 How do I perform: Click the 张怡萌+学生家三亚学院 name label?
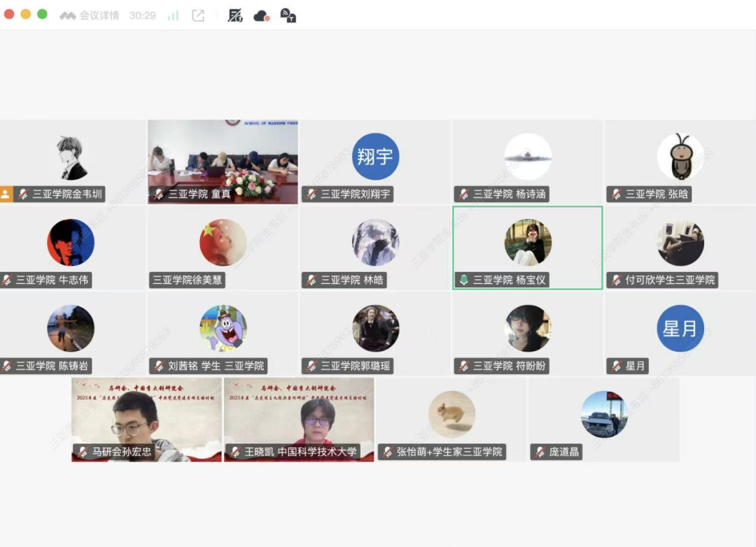449,452
